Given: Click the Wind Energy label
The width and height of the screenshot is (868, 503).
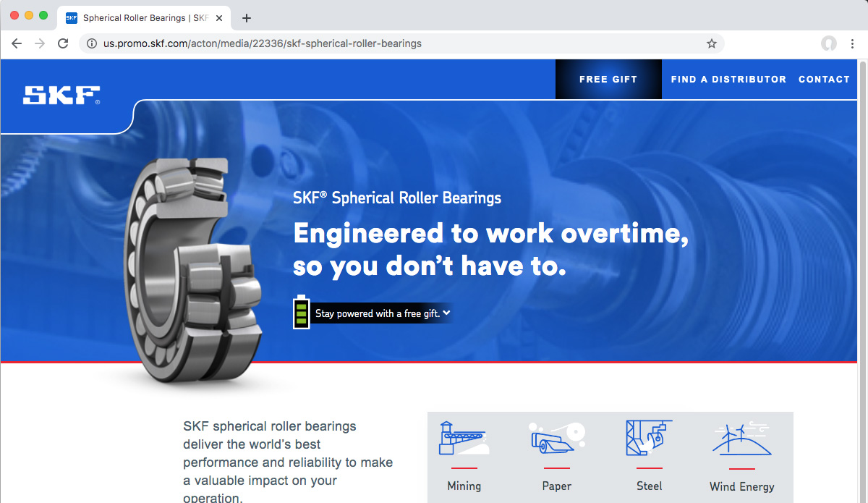Looking at the screenshot, I should [x=742, y=486].
